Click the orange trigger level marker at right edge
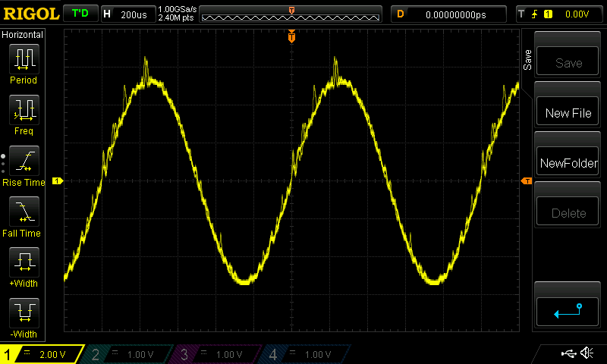Viewport: 607px width, 364px height. pyautogui.click(x=527, y=181)
